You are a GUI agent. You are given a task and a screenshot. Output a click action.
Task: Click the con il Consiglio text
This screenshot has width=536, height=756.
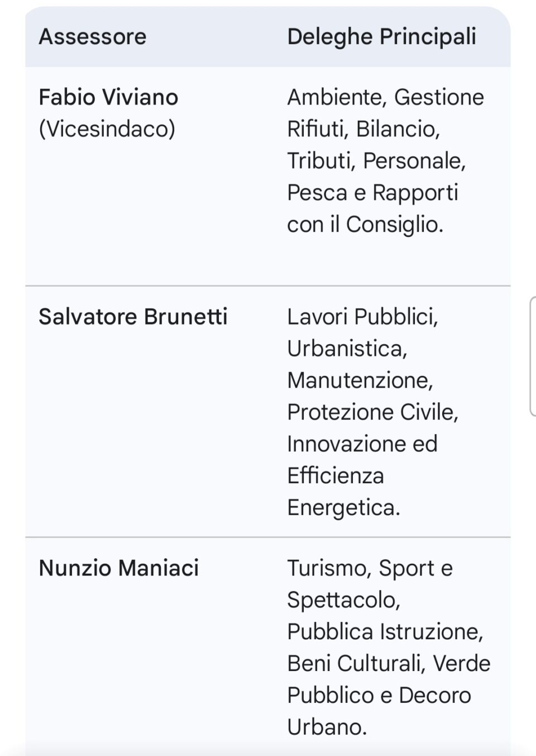[365, 225]
